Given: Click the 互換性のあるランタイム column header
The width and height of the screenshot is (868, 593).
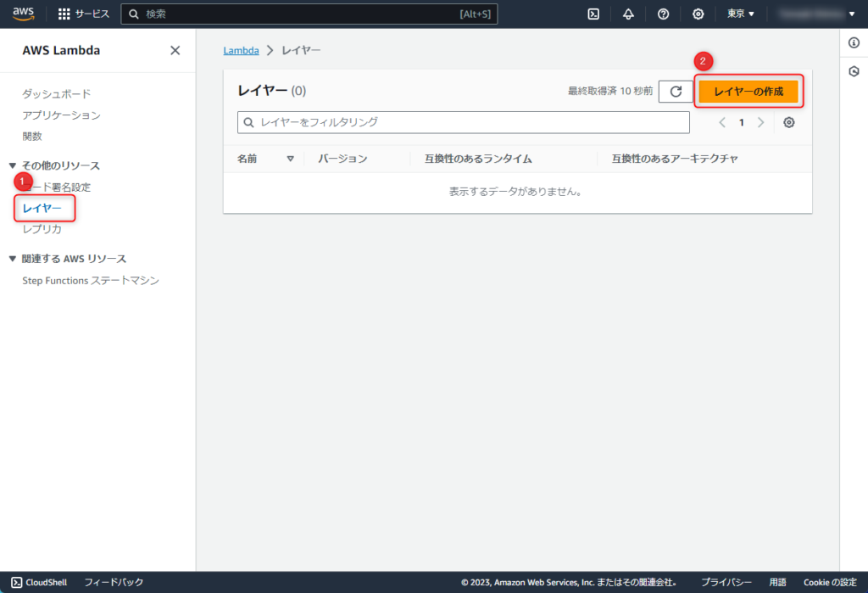Looking at the screenshot, I should [x=478, y=159].
